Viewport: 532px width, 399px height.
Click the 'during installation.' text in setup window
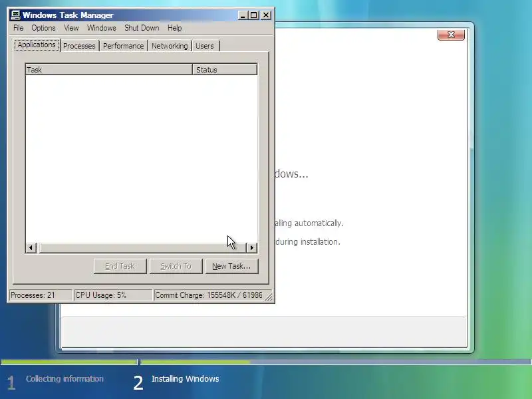click(x=308, y=242)
